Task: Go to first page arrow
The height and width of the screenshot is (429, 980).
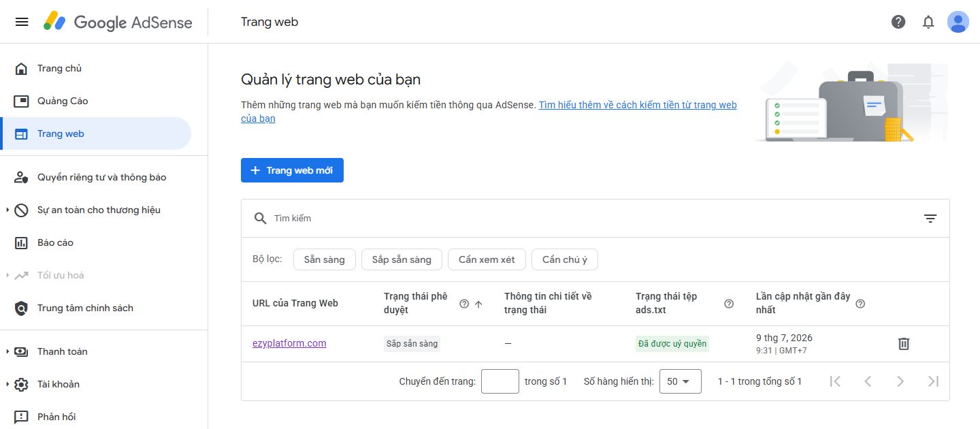Action: pos(835,381)
